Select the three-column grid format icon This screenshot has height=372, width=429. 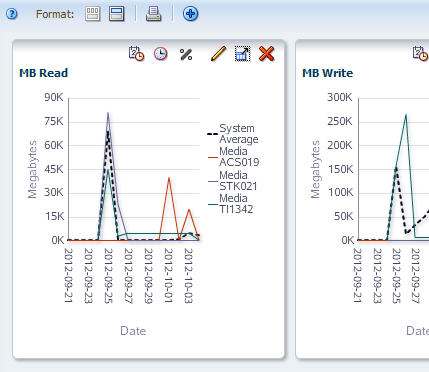point(92,14)
